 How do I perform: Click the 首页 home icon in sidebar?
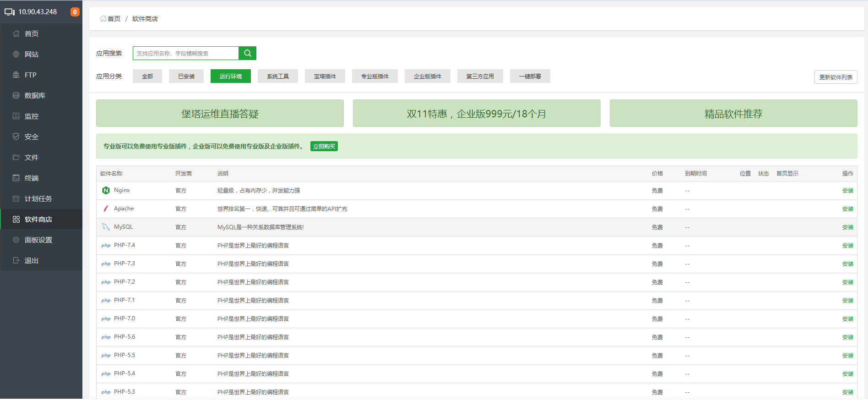pos(16,33)
